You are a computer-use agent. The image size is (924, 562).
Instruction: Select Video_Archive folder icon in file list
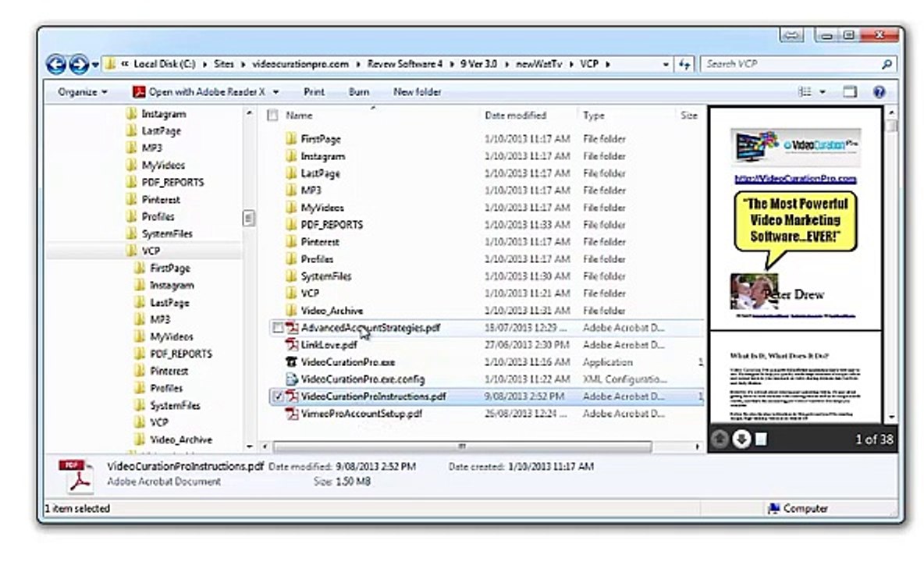[x=291, y=311]
